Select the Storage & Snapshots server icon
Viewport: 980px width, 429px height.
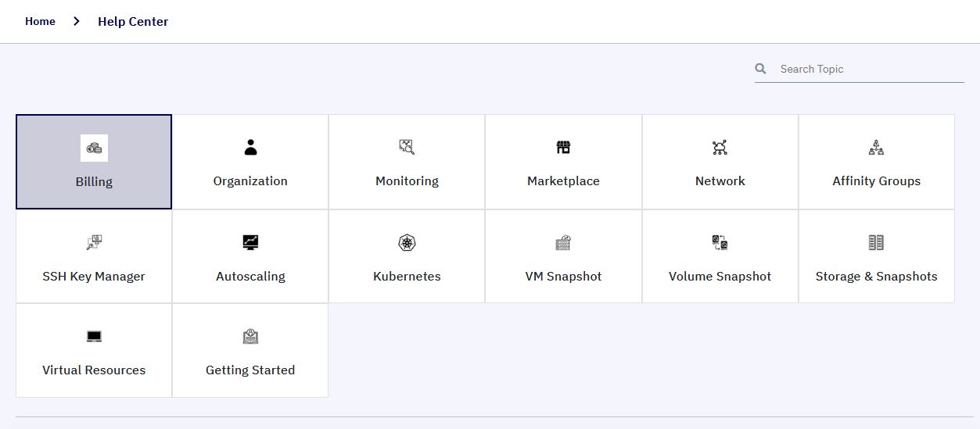point(876,243)
